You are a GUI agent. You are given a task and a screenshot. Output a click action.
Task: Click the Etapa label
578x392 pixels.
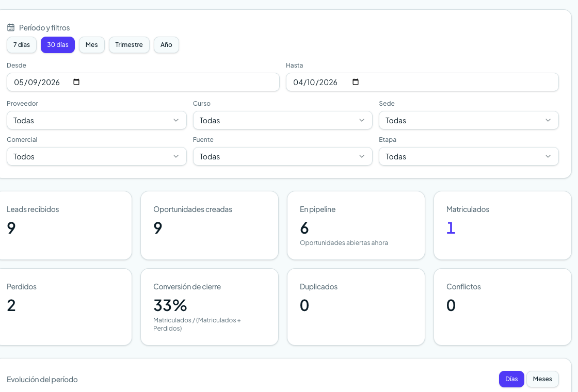click(x=388, y=140)
